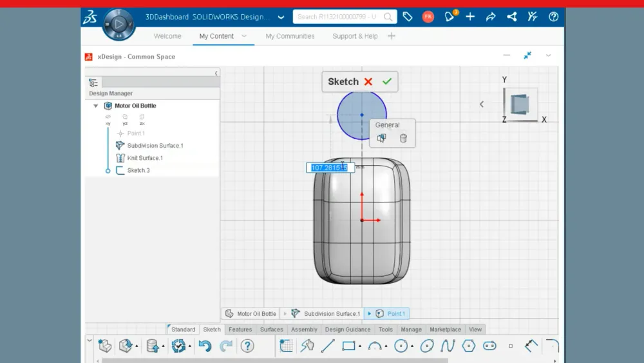Open the Circle tool dropdown arrow
Screen dimensions: 644x363
[x=412, y=346]
